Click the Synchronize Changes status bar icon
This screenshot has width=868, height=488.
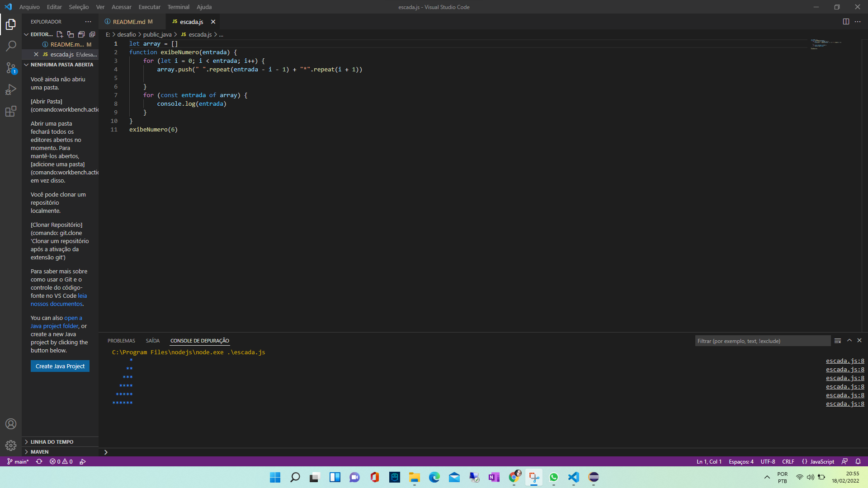pyautogui.click(x=39, y=461)
